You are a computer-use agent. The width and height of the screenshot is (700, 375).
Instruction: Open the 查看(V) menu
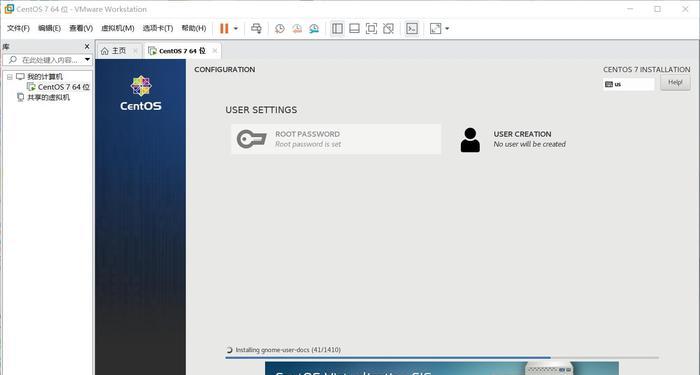81,28
